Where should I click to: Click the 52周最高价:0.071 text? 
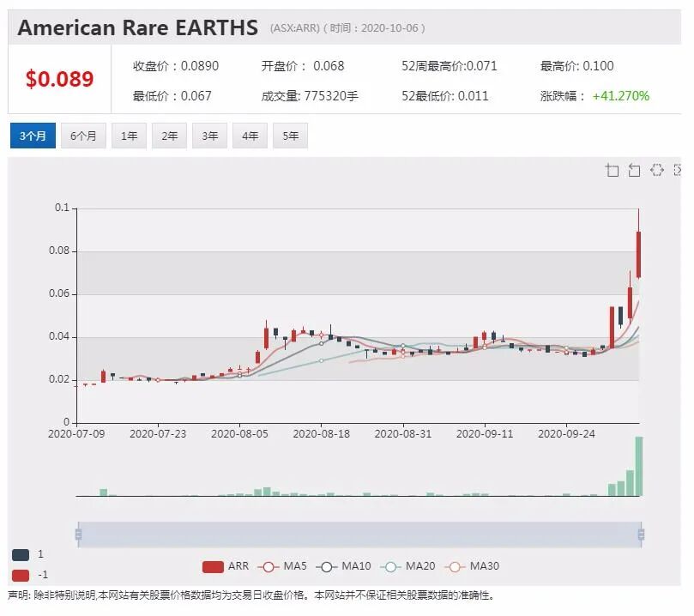(450, 66)
